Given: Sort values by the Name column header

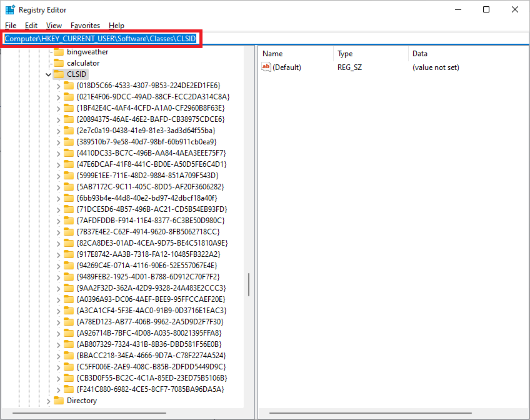Looking at the screenshot, I should point(296,54).
